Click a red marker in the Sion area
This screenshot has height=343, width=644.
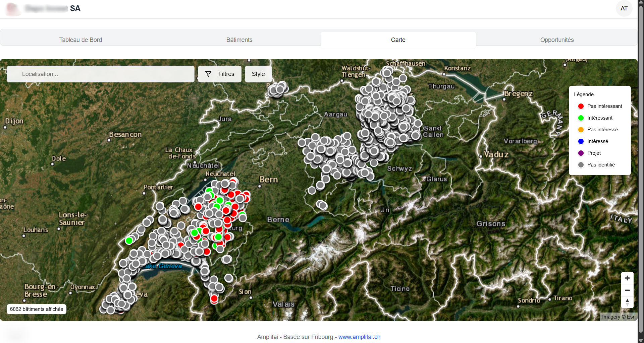(214, 298)
